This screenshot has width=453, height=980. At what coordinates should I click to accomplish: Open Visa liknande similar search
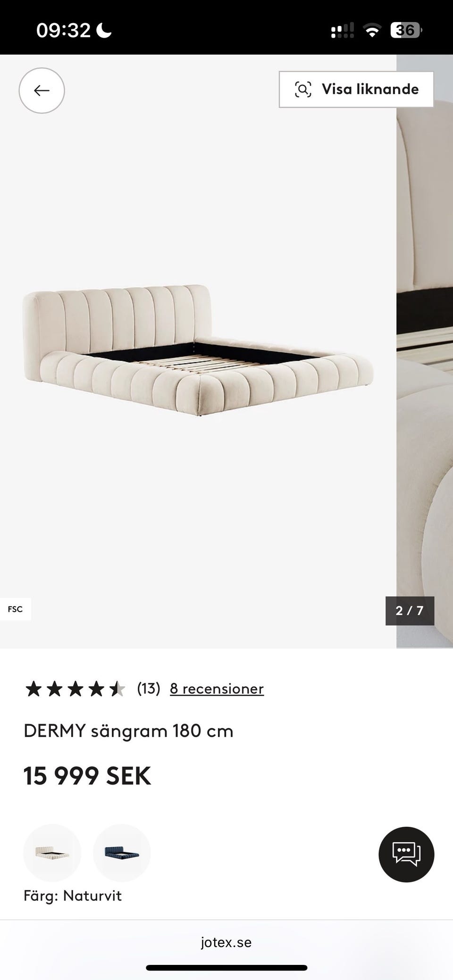(x=356, y=89)
